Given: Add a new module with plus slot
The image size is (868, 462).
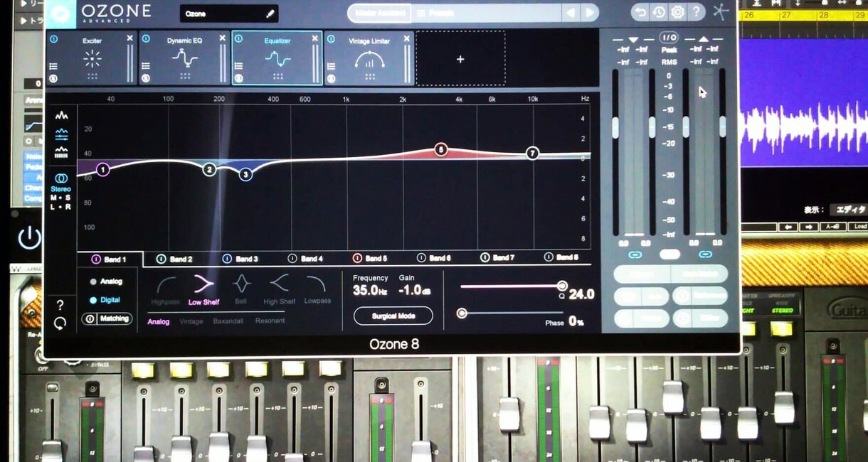Looking at the screenshot, I should pos(460,59).
